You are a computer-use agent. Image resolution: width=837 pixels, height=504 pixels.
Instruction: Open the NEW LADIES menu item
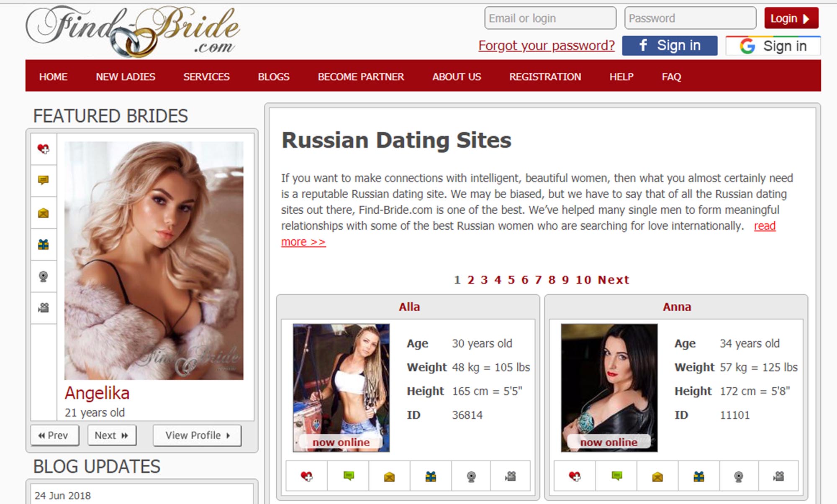click(126, 77)
